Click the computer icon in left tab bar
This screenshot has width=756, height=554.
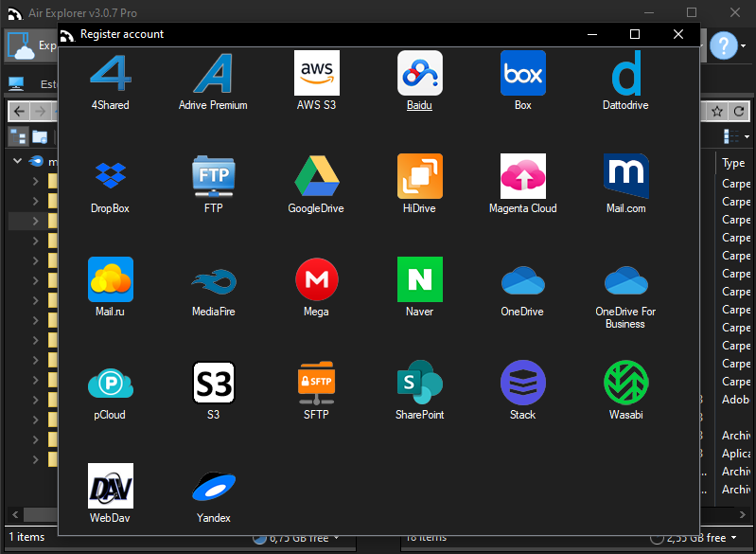click(x=16, y=83)
